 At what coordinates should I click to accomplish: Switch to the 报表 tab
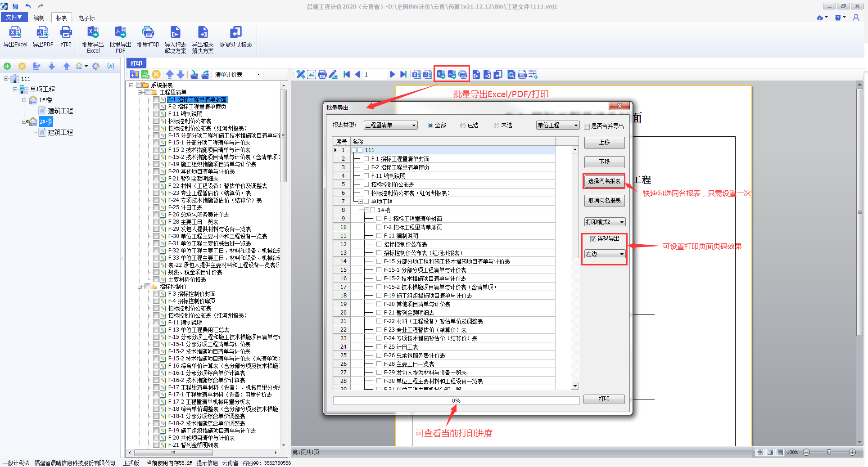click(62, 18)
